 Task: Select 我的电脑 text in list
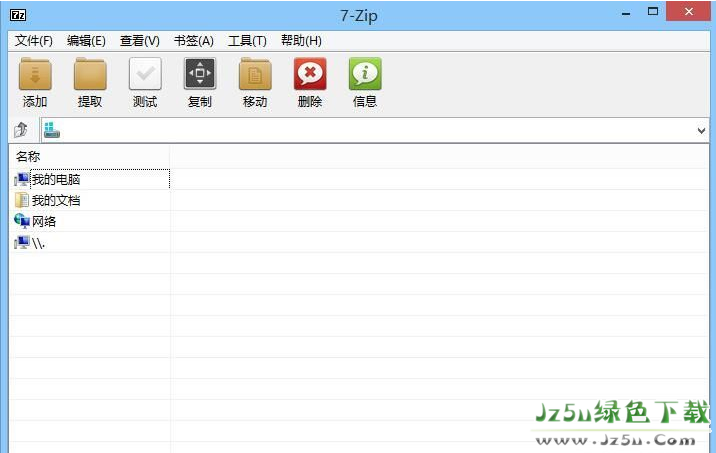[x=56, y=179]
